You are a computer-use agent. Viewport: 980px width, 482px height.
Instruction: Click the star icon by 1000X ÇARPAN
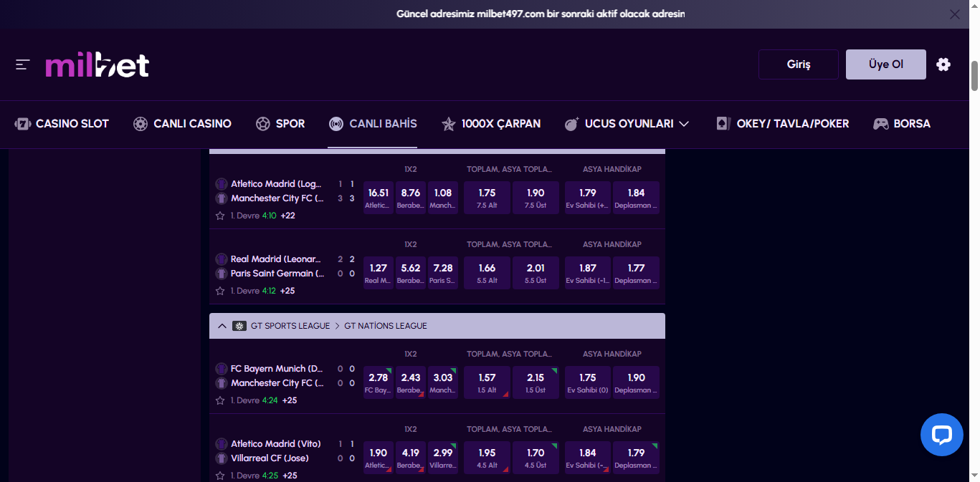(x=449, y=124)
